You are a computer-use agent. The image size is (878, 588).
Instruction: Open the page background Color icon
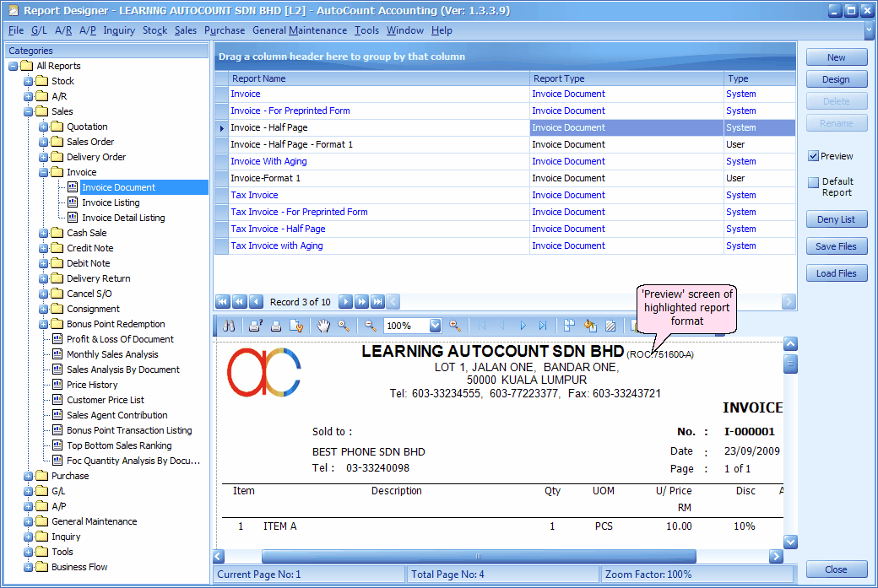tap(590, 326)
